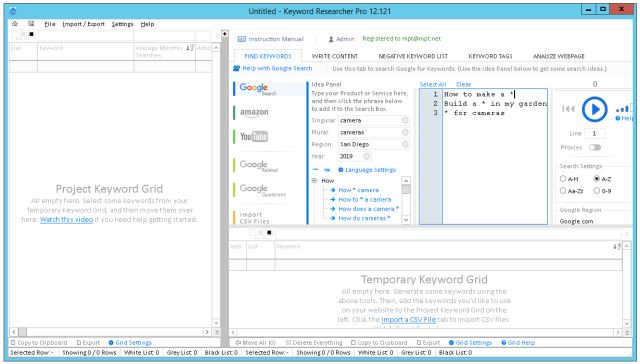The height and width of the screenshot is (364, 640).
Task: Collapse the How tree node
Action: click(314, 180)
